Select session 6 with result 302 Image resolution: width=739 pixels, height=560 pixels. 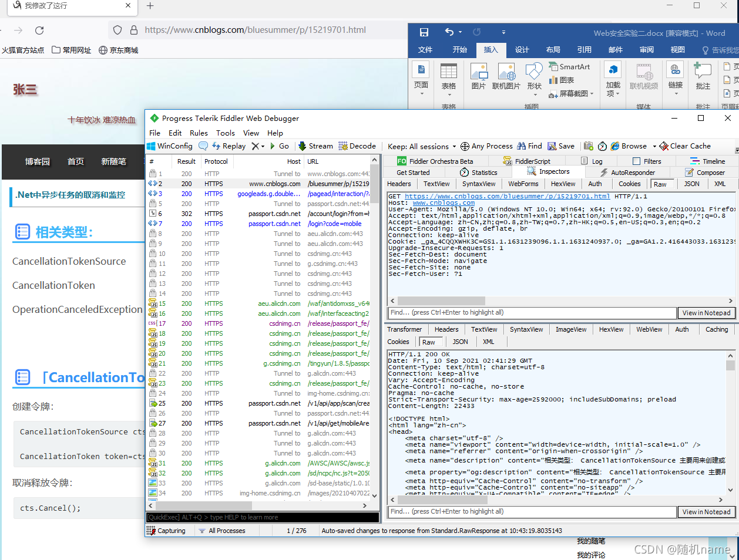[258, 214]
